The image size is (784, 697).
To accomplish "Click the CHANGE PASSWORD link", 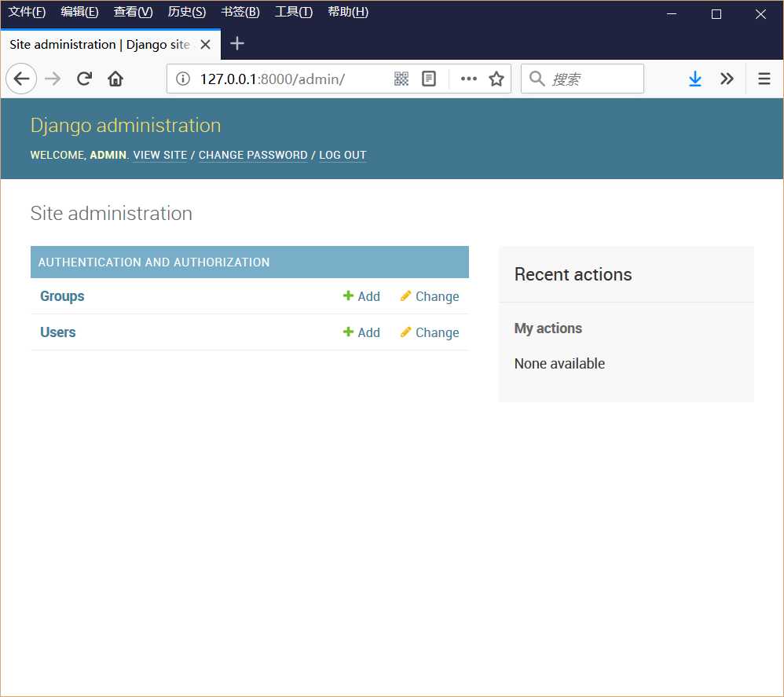I will click(253, 155).
